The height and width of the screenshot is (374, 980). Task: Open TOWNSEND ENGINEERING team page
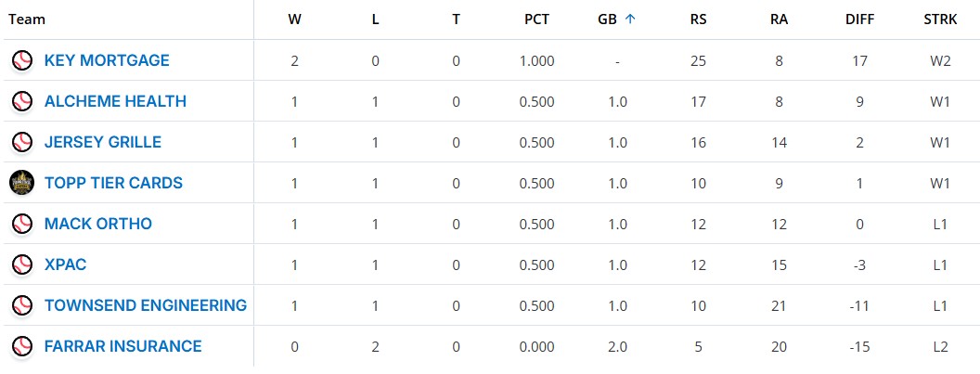click(146, 306)
